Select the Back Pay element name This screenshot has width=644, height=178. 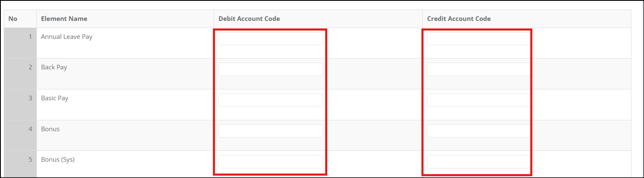click(54, 67)
